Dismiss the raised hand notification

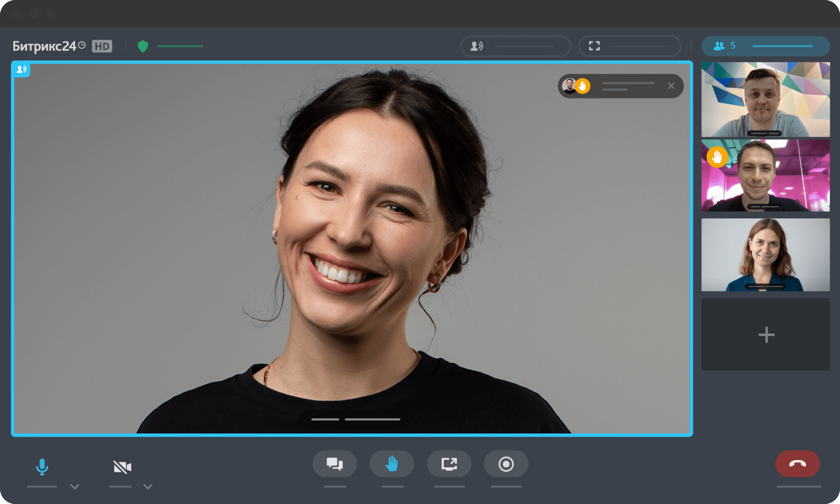click(x=671, y=86)
